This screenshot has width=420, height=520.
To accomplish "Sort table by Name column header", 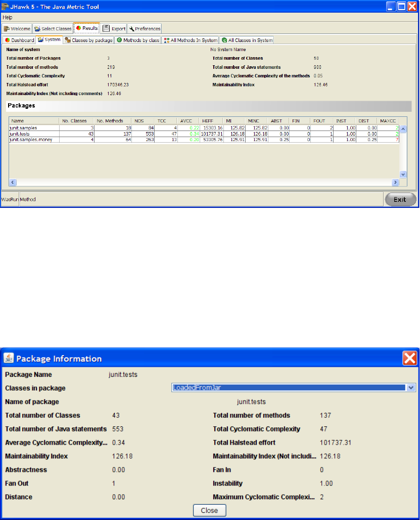I will (x=34, y=121).
